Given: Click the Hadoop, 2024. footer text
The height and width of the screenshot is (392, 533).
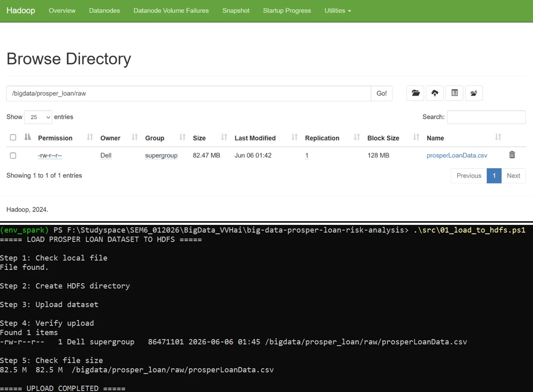Looking at the screenshot, I should point(27,209).
